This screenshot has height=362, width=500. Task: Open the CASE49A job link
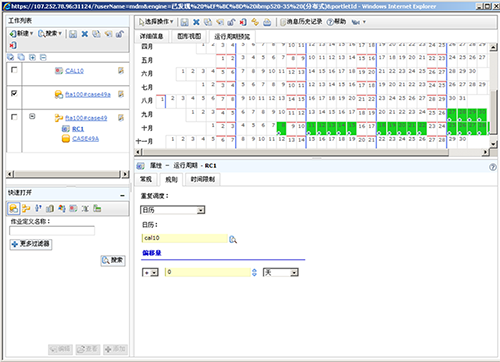pos(85,139)
